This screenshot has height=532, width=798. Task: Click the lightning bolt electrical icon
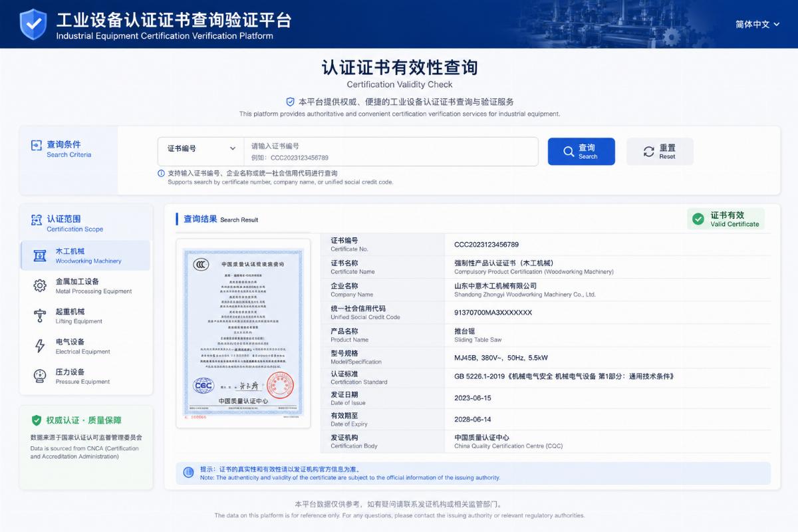[x=40, y=346]
